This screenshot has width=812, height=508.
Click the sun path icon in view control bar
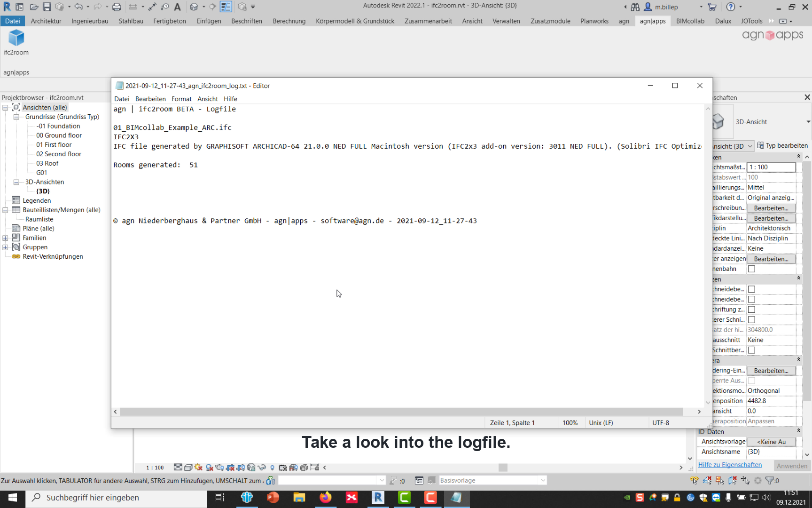click(x=198, y=467)
